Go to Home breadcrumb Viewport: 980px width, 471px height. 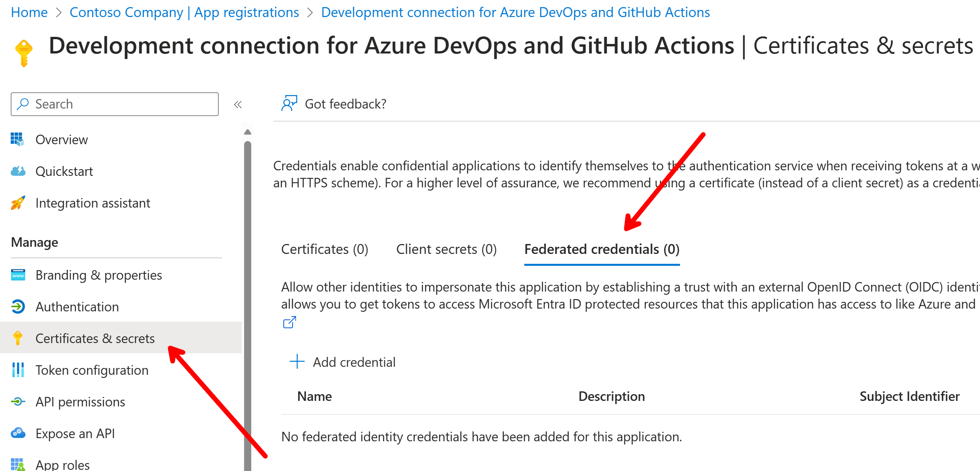(29, 12)
